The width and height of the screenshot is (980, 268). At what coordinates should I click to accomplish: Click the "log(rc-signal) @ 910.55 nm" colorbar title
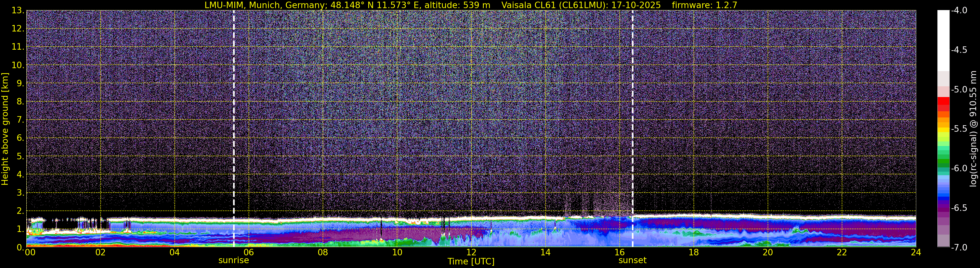[x=973, y=129]
